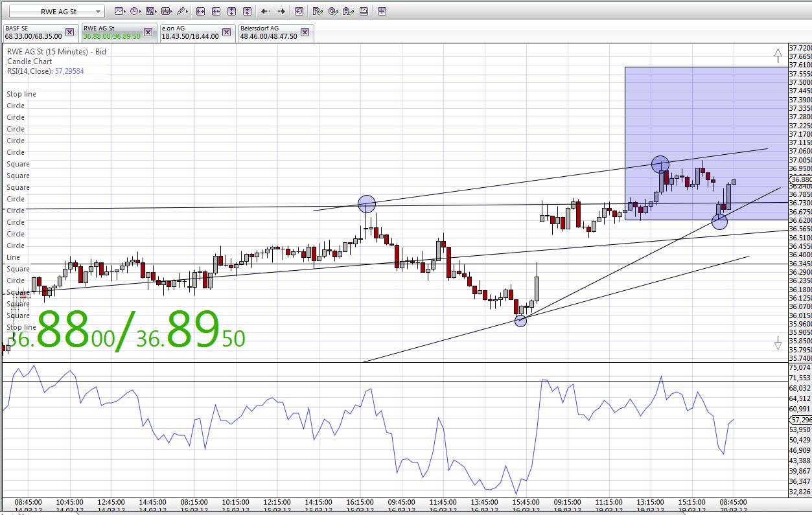Viewport: 812px width, 515px height.
Task: Click the 10:45:00 time axis label
Action: 69,502
